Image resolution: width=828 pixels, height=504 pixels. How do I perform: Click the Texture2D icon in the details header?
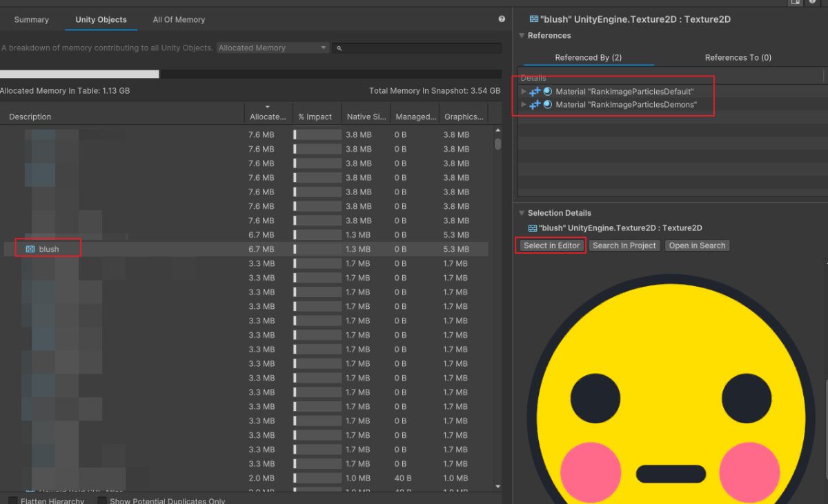(x=533, y=19)
